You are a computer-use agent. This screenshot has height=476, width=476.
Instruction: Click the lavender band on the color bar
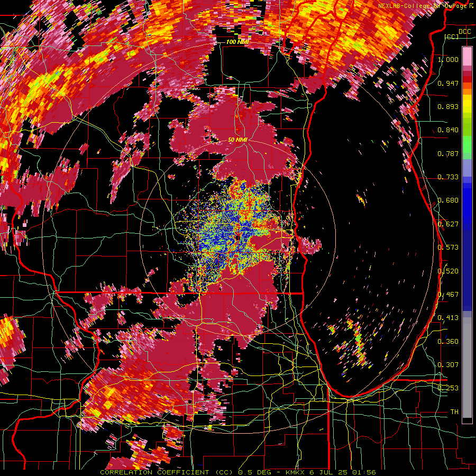pyautogui.click(x=467, y=168)
